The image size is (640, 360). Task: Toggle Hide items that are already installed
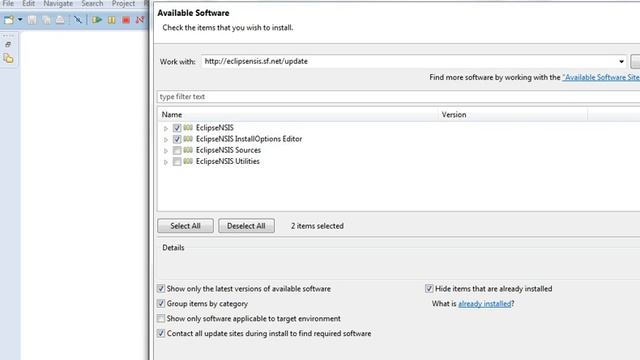(x=429, y=289)
